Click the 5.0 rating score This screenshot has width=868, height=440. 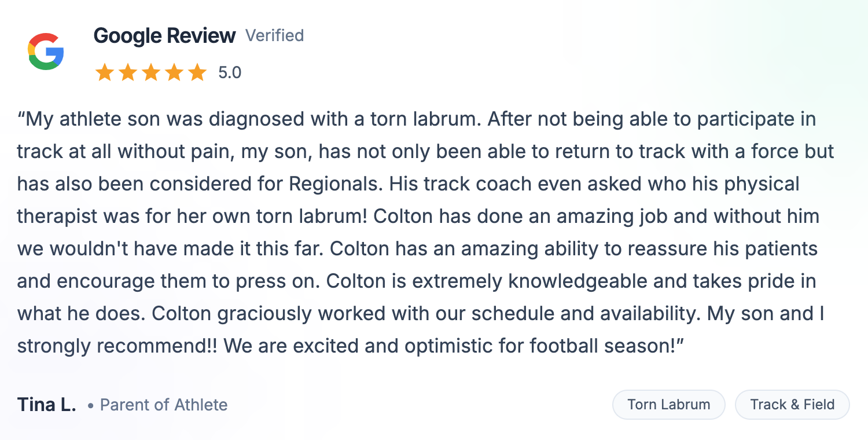pos(230,73)
